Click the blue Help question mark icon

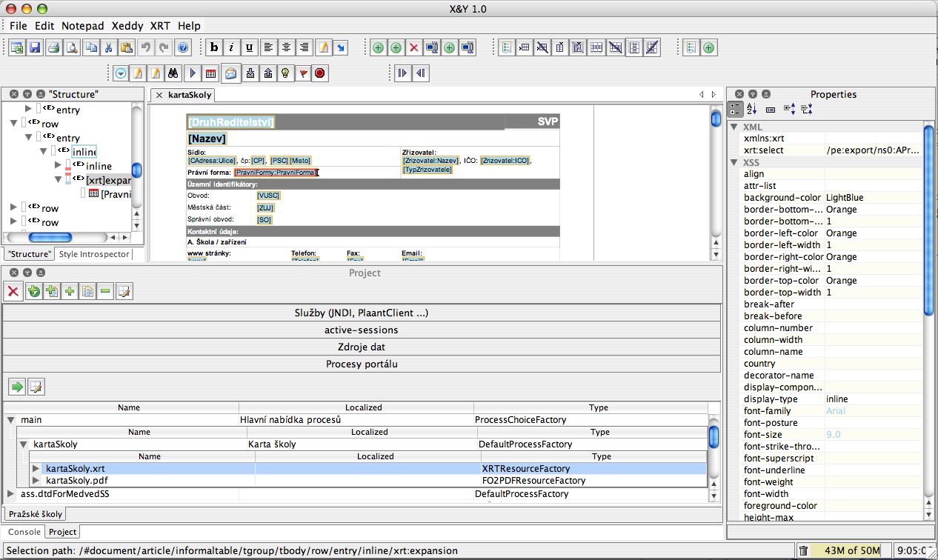183,48
